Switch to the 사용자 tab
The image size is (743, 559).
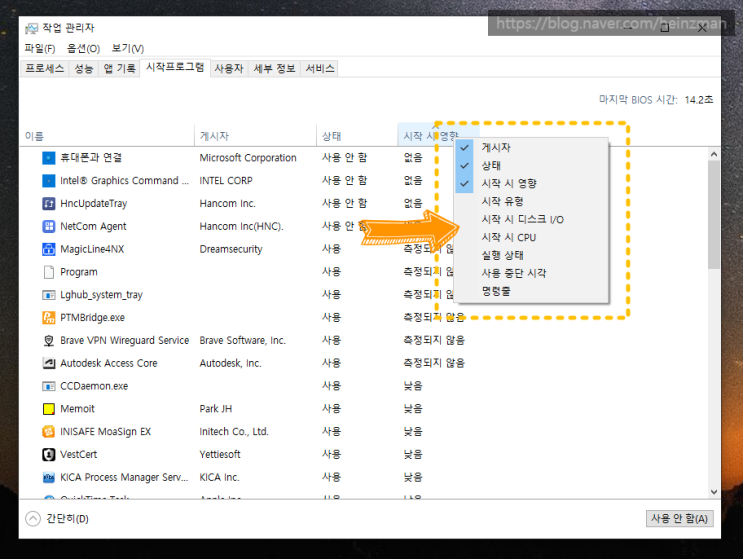pos(229,69)
